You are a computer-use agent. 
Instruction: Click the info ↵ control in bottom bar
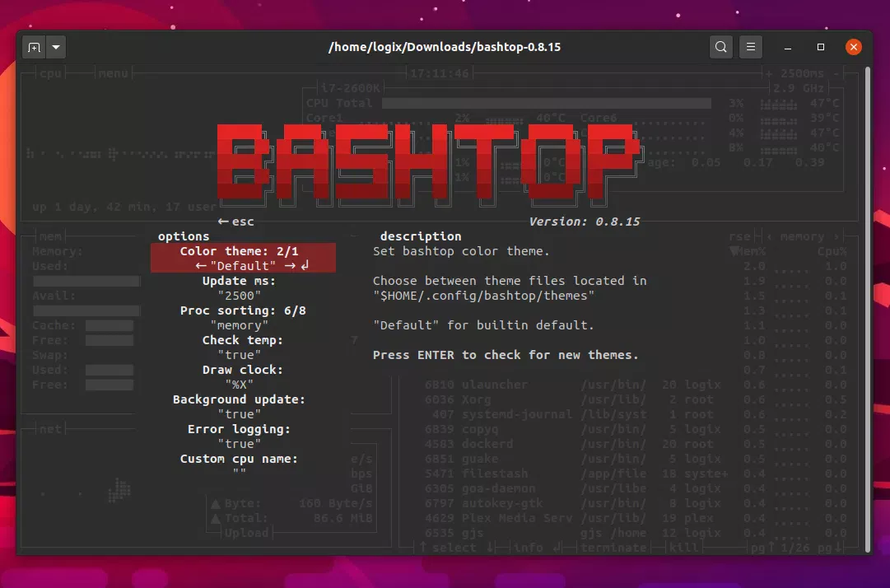pyautogui.click(x=534, y=548)
